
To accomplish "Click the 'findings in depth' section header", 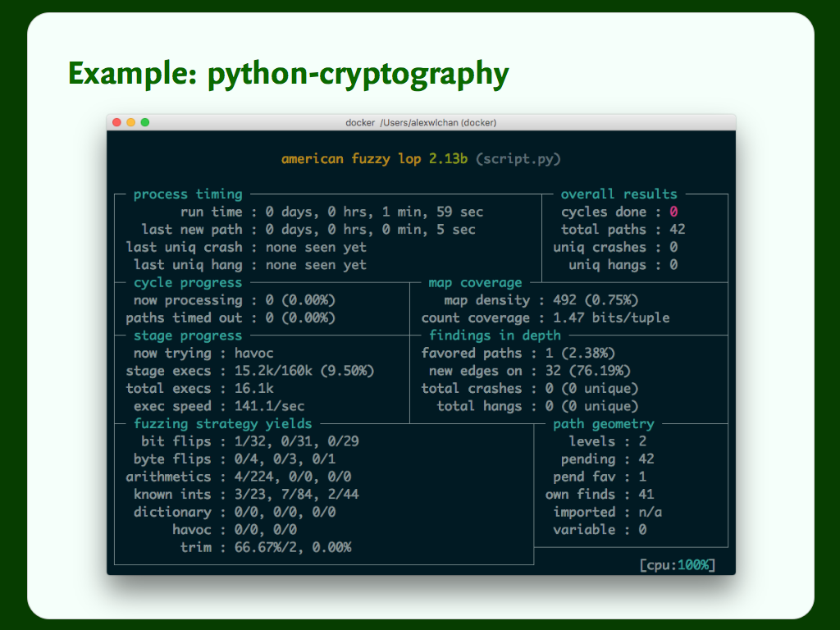I will pos(495,336).
